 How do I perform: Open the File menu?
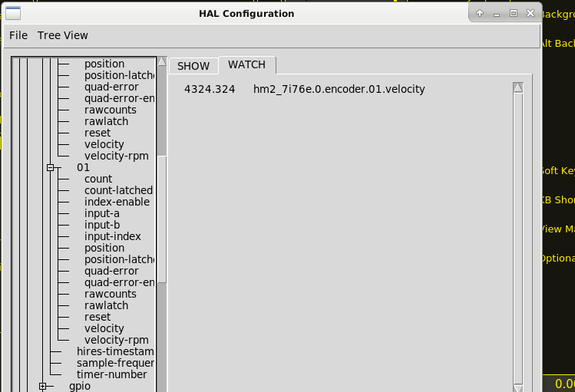pos(18,35)
